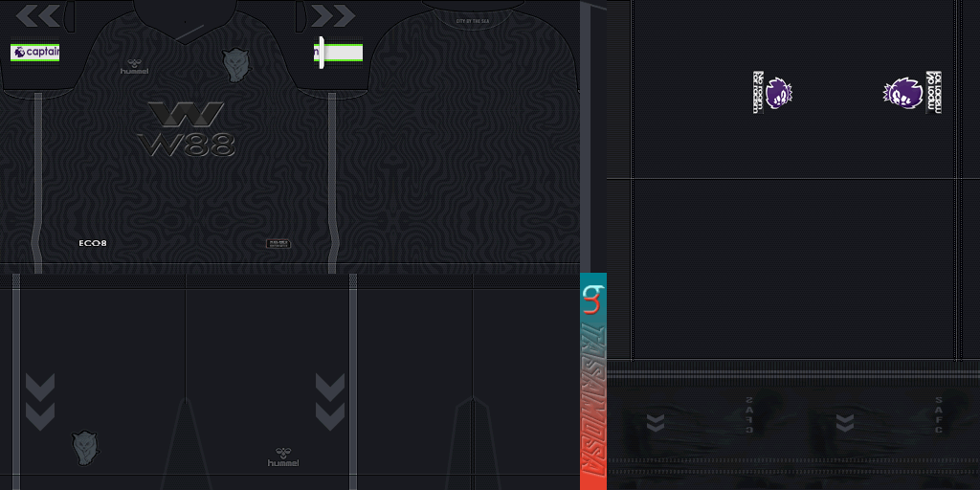
Task: Select the W88 sponsor logo
Action: tap(187, 129)
